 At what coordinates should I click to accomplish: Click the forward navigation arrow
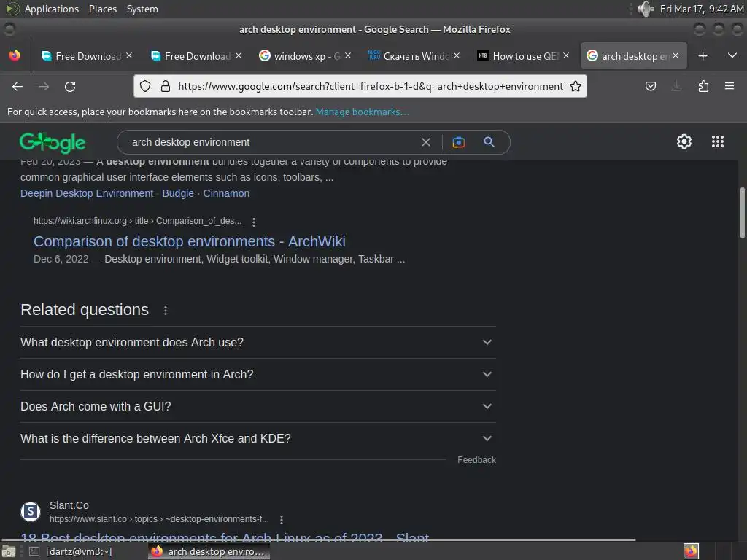pyautogui.click(x=44, y=87)
